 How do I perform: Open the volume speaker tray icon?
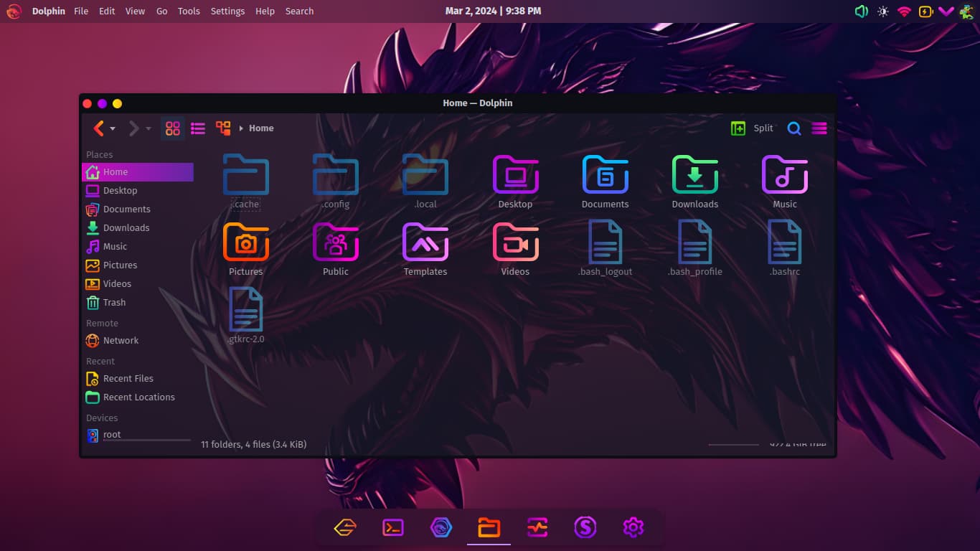tap(862, 11)
